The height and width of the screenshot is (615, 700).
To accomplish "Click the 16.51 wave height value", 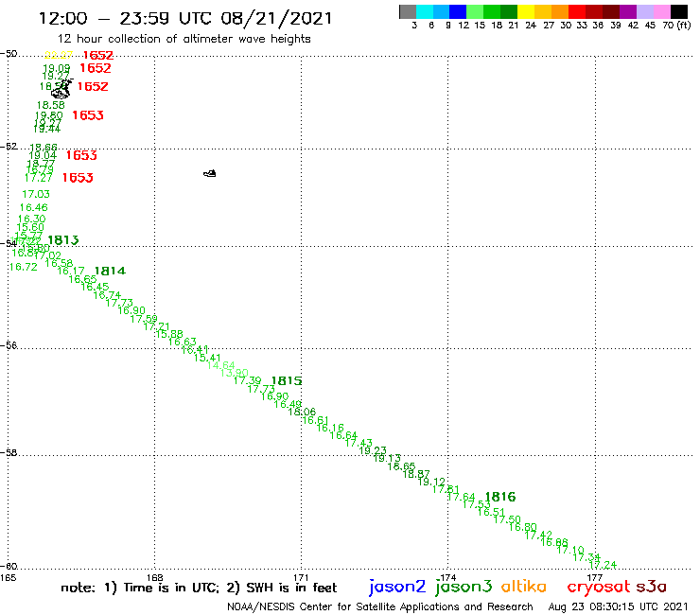I will click(x=491, y=512).
